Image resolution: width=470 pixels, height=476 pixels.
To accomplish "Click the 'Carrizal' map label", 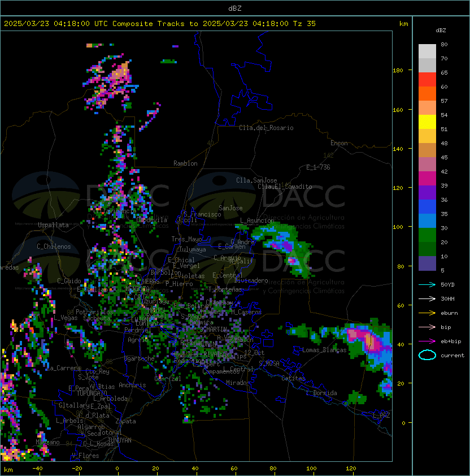I will click(168, 379).
